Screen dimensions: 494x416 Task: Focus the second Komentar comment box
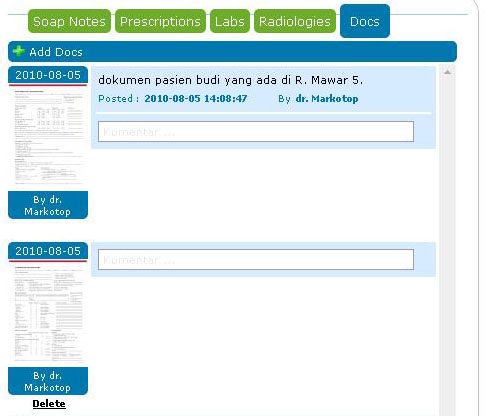coord(256,259)
